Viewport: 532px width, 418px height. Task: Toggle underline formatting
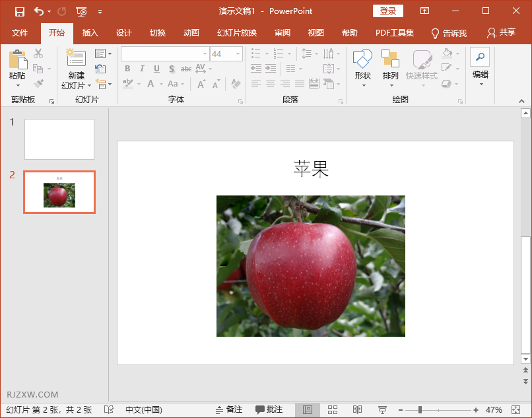[156, 68]
